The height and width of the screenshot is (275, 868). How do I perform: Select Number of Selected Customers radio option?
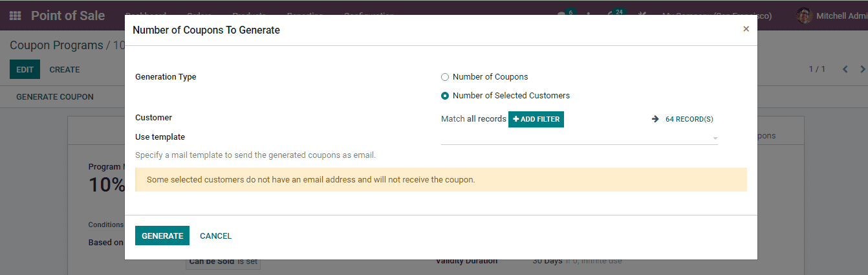[445, 96]
